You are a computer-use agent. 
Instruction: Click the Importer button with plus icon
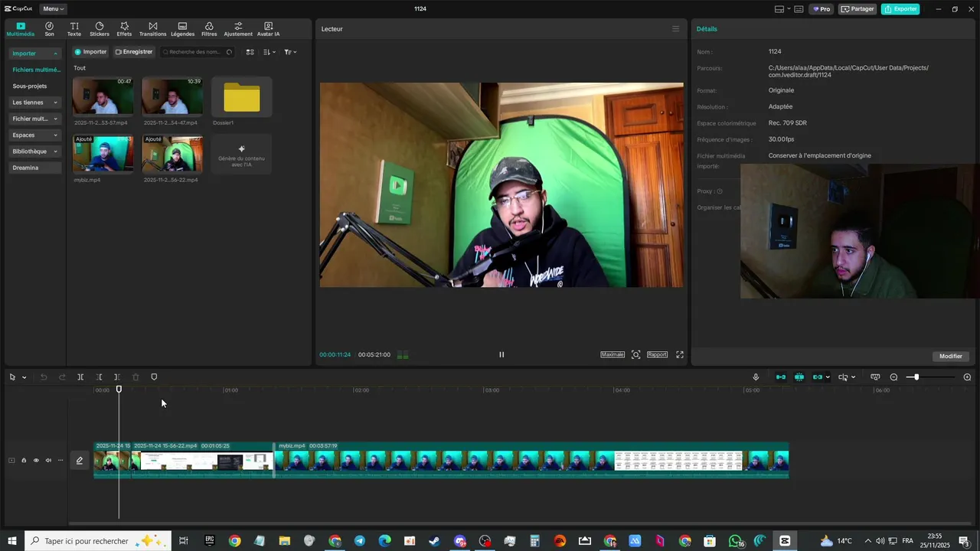90,52
